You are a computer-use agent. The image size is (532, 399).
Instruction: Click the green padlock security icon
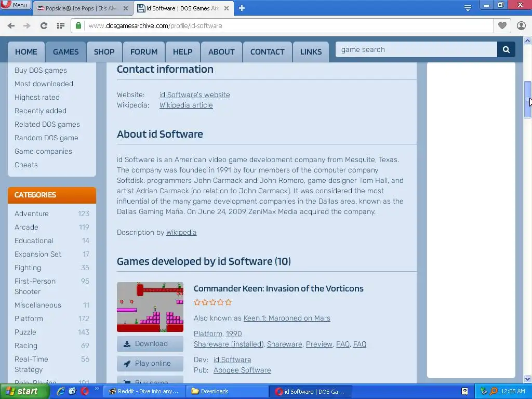(x=78, y=25)
